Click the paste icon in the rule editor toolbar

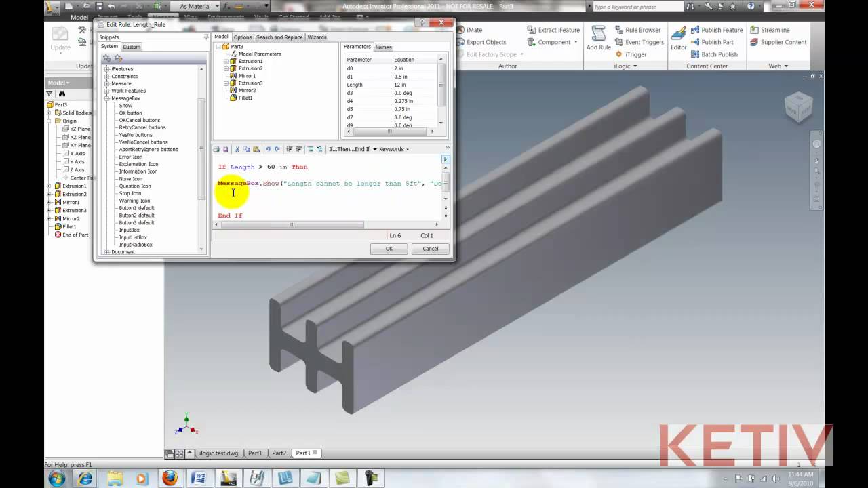(256, 149)
